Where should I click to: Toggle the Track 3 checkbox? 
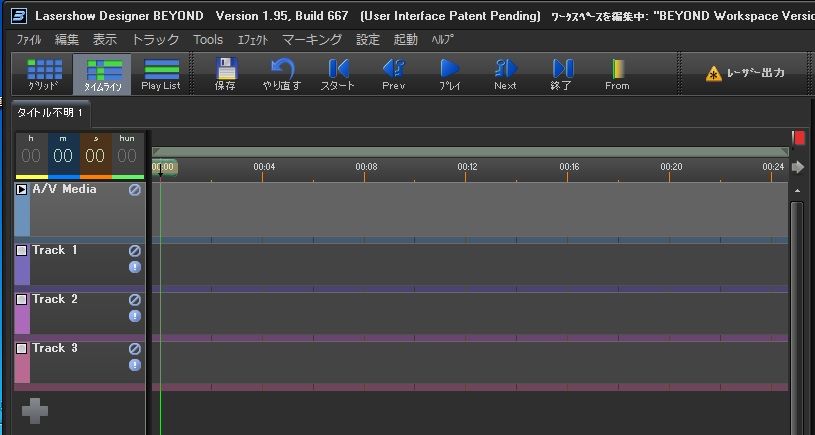(x=21, y=349)
